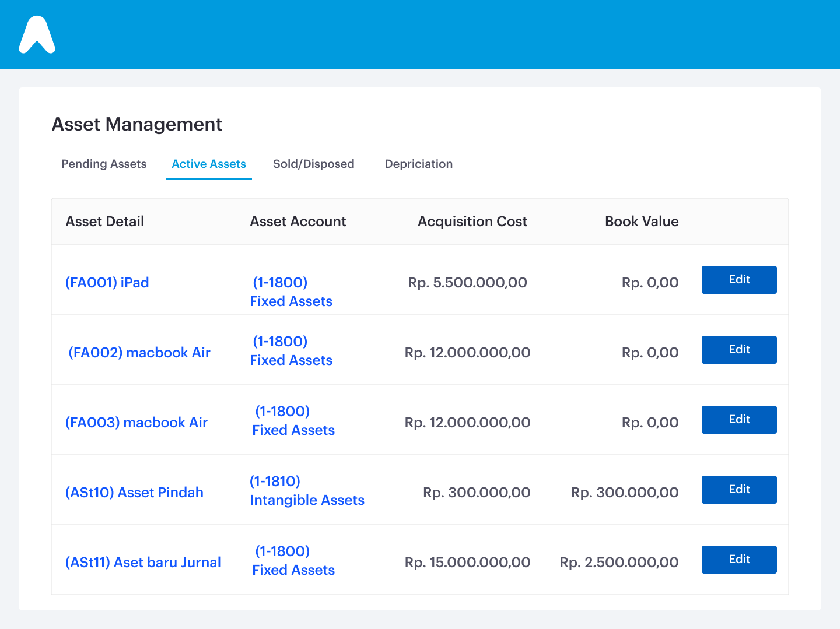Go to the Depriciation tab
Screen dimensions: 840x629
tap(419, 164)
